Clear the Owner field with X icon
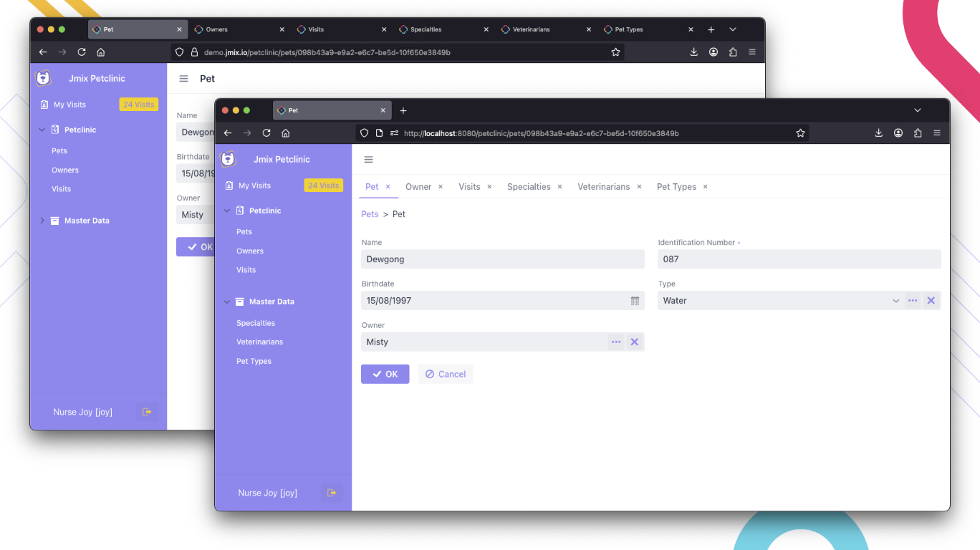Image resolution: width=980 pixels, height=550 pixels. click(634, 342)
